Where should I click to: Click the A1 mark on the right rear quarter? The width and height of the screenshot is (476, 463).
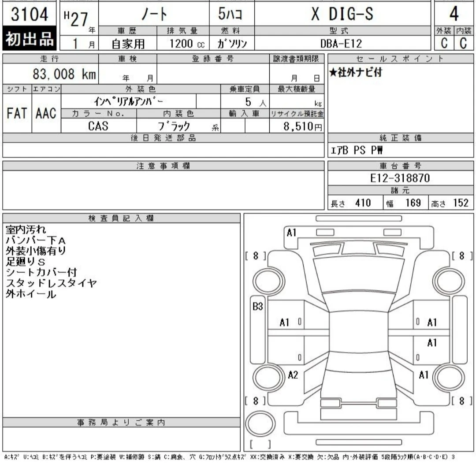(424, 374)
